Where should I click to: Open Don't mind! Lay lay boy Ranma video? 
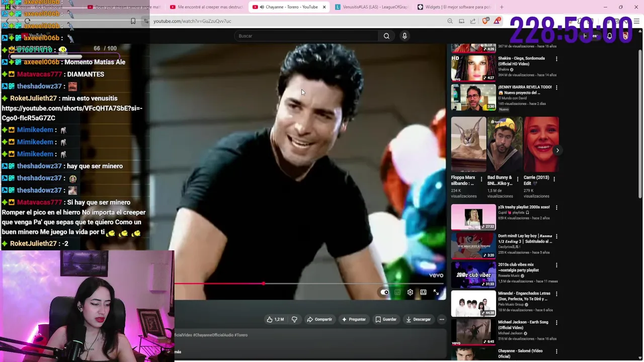coord(473,245)
